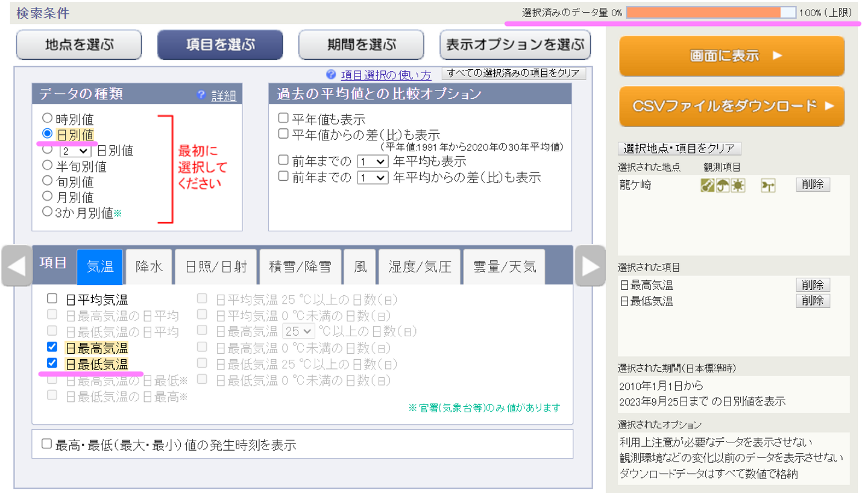Image resolution: width=868 pixels, height=493 pixels.
Task: Open the 積雪/降雪 tab
Action: (300, 266)
